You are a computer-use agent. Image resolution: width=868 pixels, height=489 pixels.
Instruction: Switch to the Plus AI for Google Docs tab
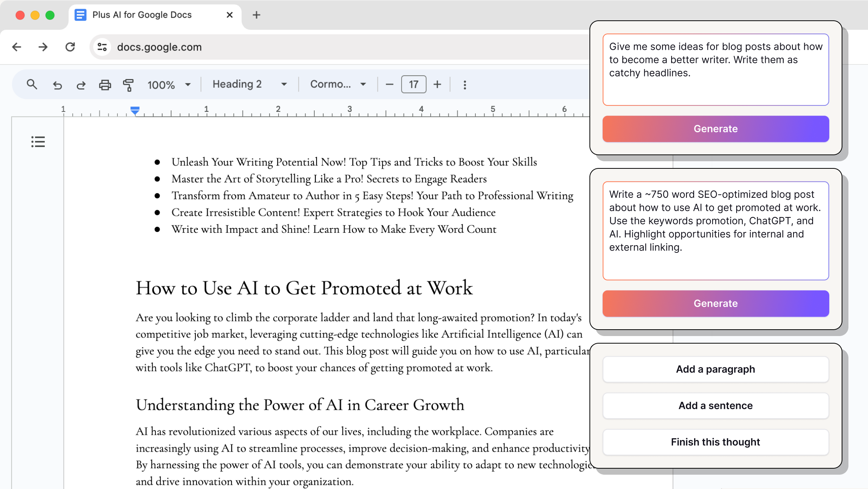coord(142,15)
